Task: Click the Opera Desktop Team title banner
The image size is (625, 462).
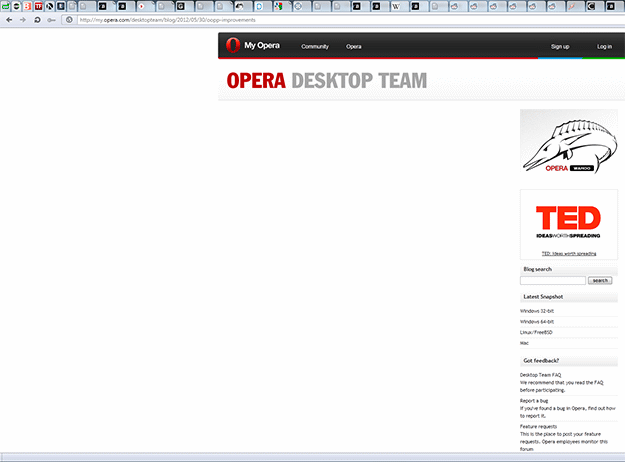Action: point(327,81)
